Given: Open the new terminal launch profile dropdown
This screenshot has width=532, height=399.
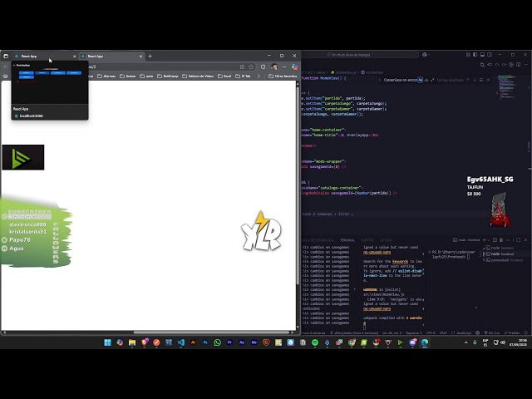Looking at the screenshot, I should tap(489, 240).
